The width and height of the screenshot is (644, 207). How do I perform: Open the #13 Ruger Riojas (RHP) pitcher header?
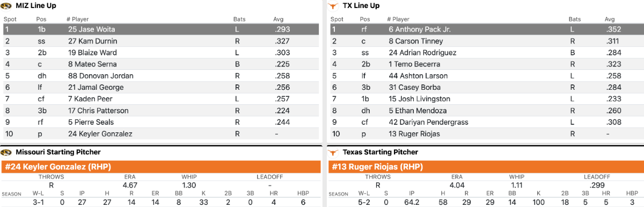(486, 167)
